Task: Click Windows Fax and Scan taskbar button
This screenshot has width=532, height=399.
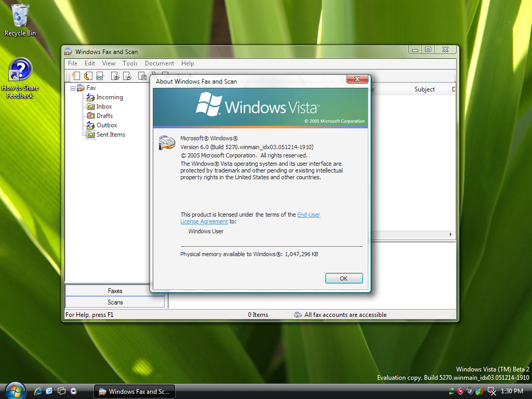Action: tap(135, 392)
